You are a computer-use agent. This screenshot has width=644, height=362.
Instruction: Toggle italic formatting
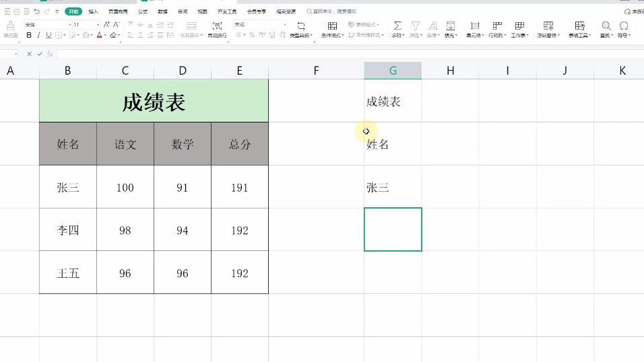tap(38, 35)
